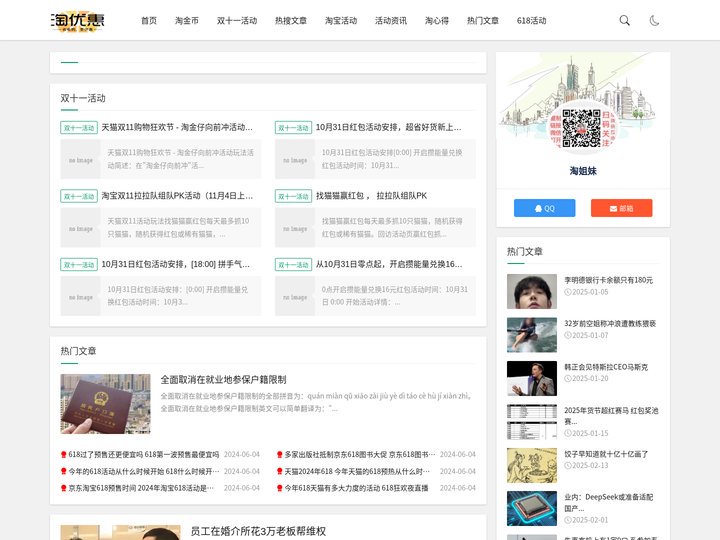The width and height of the screenshot is (720, 540).
Task: Click the 淘姐妹 profile name
Action: pyautogui.click(x=583, y=171)
